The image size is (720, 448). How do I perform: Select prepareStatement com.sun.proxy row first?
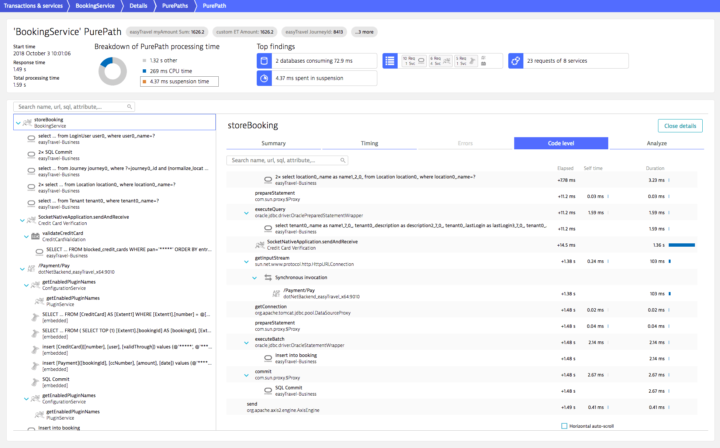click(x=461, y=196)
